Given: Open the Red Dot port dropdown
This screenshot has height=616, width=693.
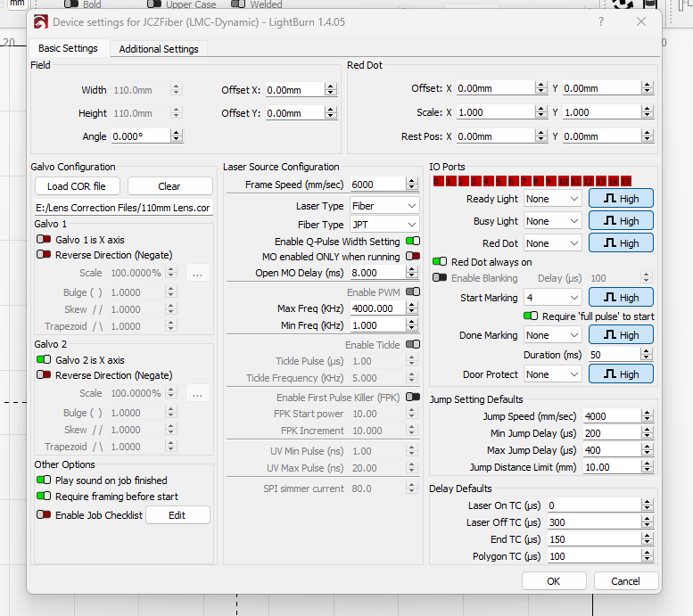Looking at the screenshot, I should (552, 243).
